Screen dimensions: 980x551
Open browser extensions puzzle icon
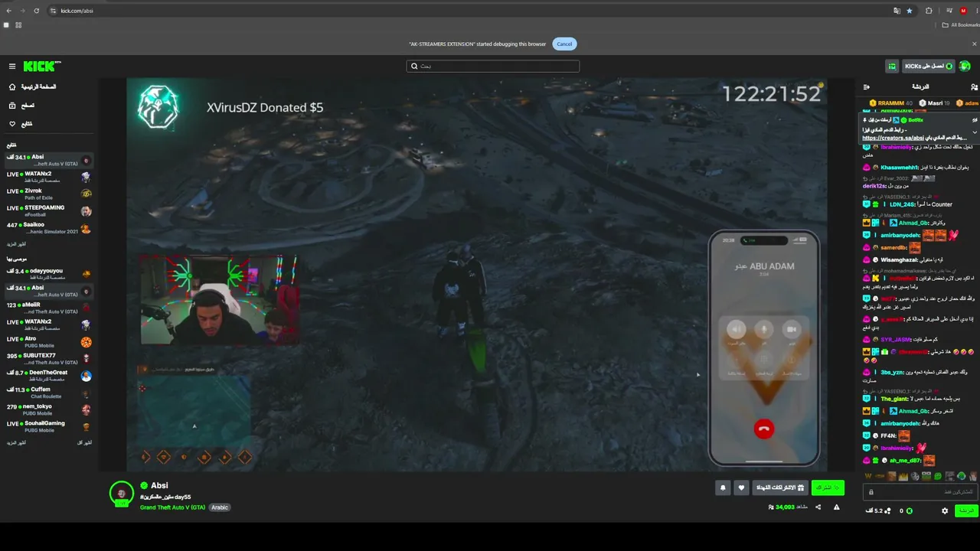point(929,11)
